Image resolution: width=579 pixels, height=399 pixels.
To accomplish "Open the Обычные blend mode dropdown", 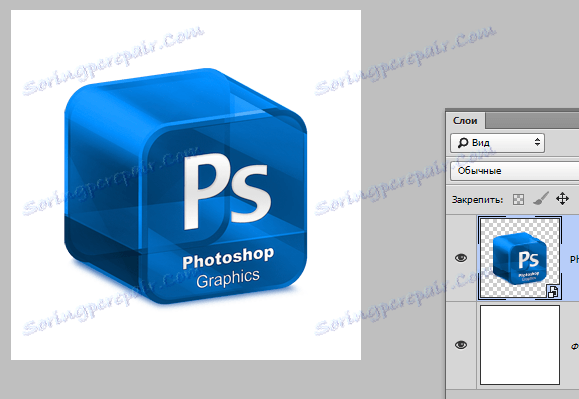I will coord(514,171).
